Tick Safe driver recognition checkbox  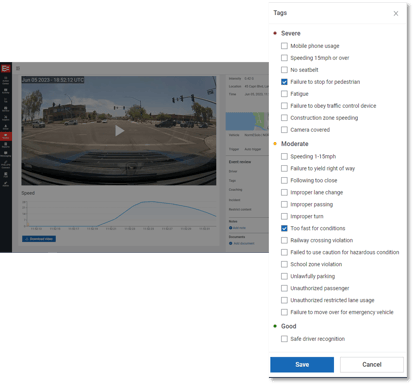(x=284, y=339)
